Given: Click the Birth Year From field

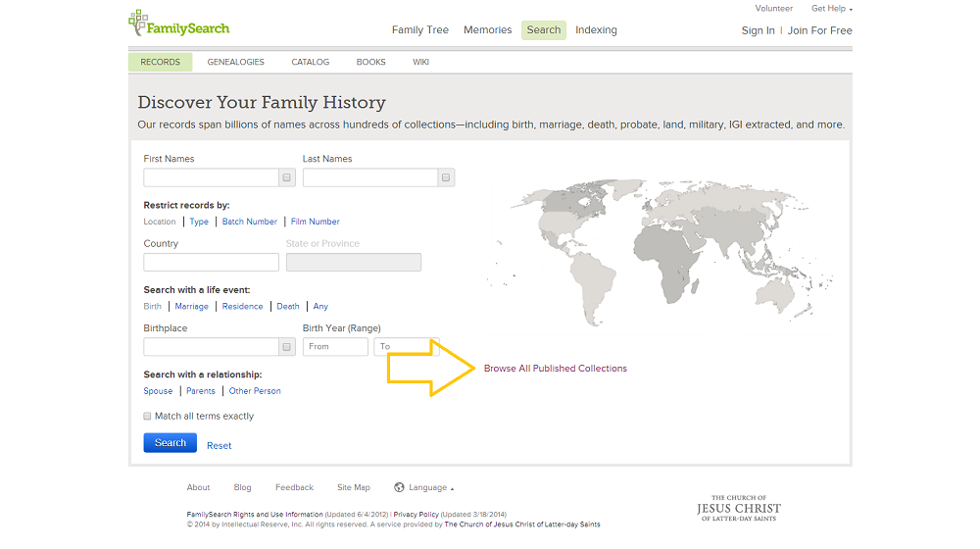Looking at the screenshot, I should pyautogui.click(x=335, y=347).
